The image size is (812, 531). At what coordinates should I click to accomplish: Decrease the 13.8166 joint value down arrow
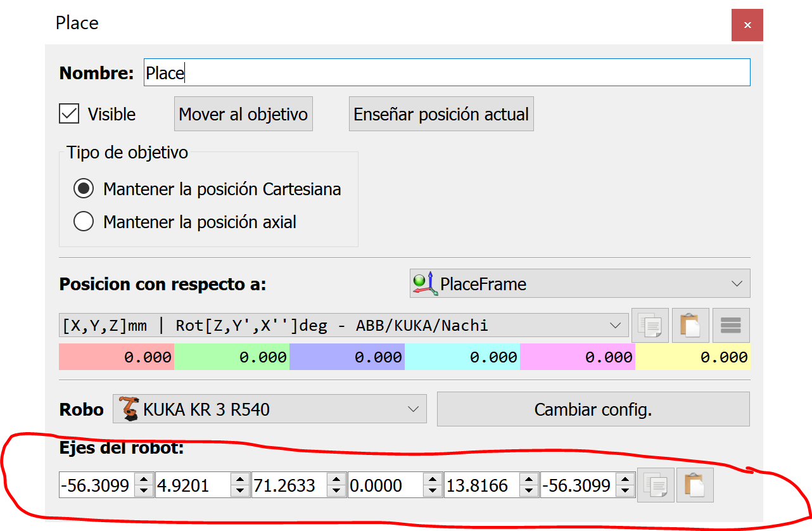pos(529,491)
